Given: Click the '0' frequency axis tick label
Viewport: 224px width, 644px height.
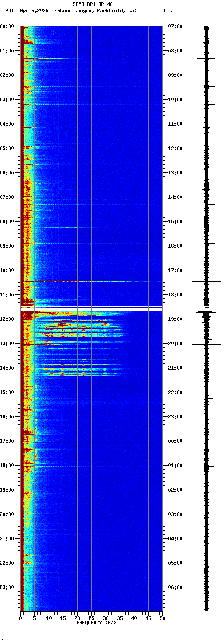Looking at the screenshot, I should click(x=20, y=618).
